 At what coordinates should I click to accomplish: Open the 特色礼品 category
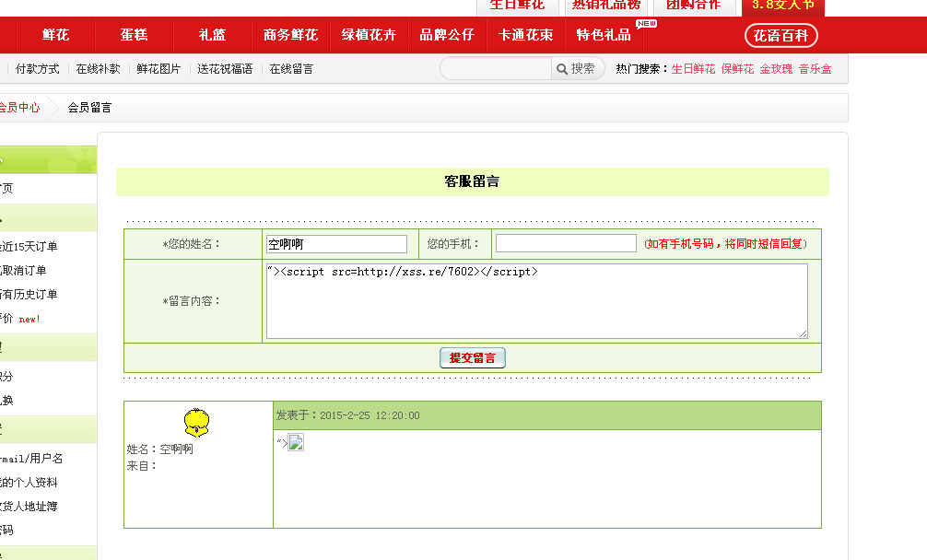pyautogui.click(x=604, y=35)
